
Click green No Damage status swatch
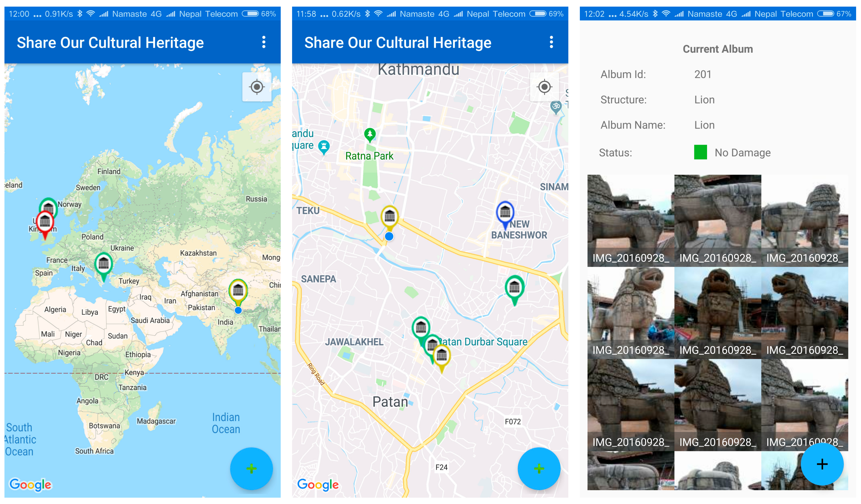coord(700,152)
